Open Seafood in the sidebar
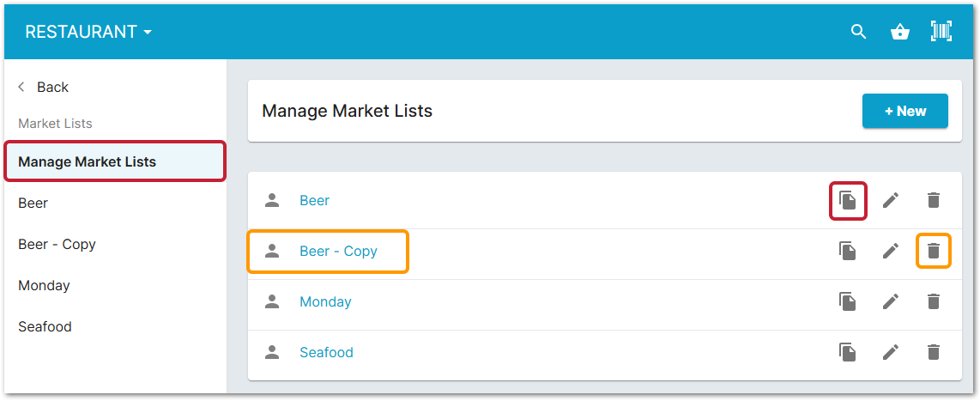Image resolution: width=980 pixels, height=401 pixels. pyautogui.click(x=45, y=326)
